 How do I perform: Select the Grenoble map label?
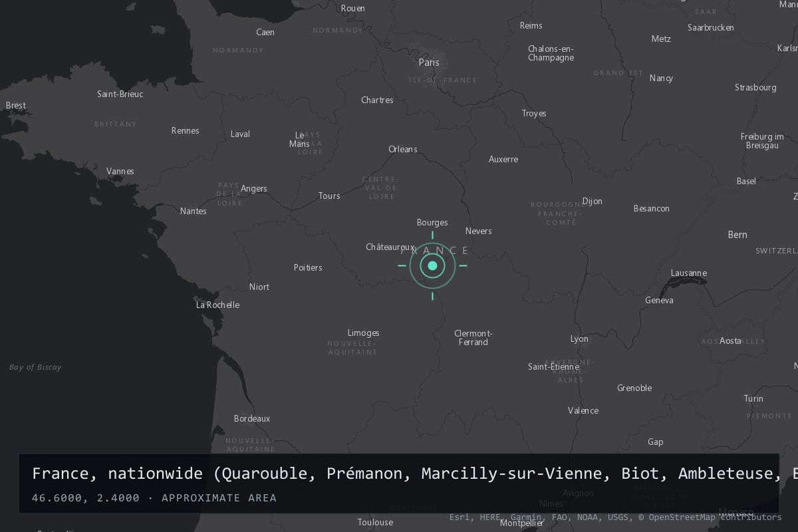pos(634,388)
